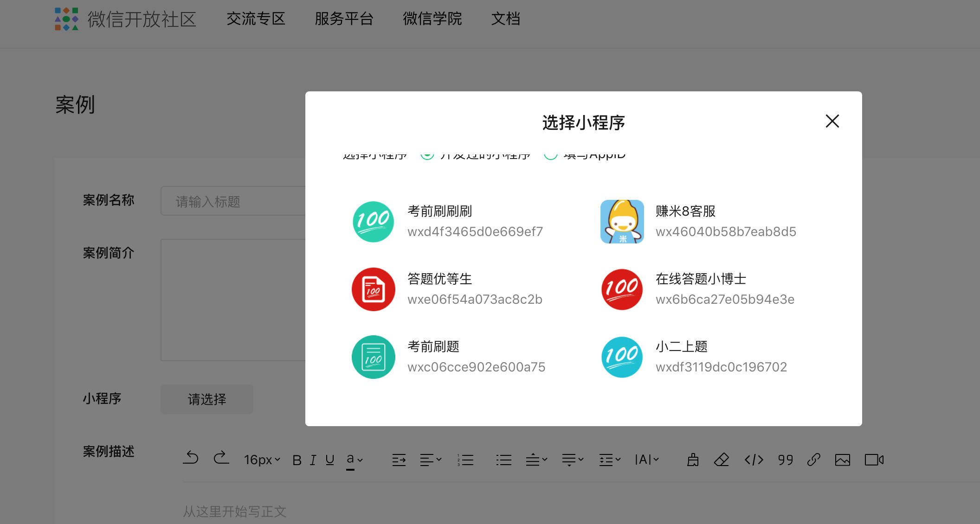Go to the 微信学院 nav item
The height and width of the screenshot is (524, 980).
click(x=432, y=19)
